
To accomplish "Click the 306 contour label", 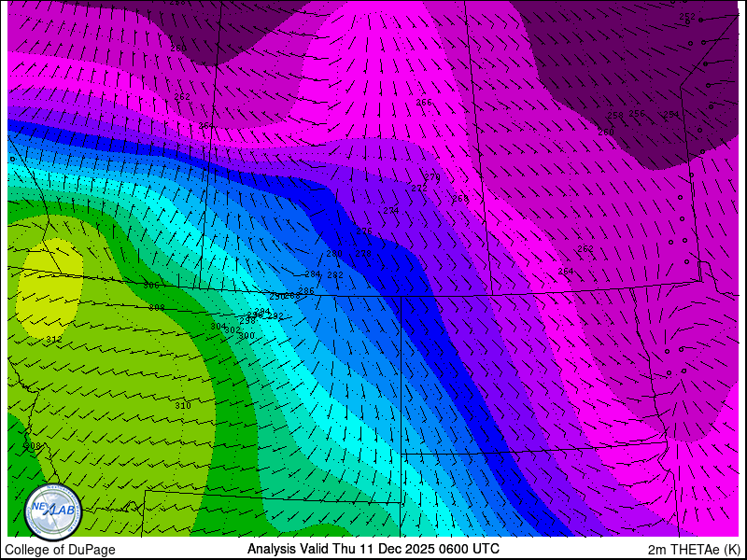I will click(151, 286).
